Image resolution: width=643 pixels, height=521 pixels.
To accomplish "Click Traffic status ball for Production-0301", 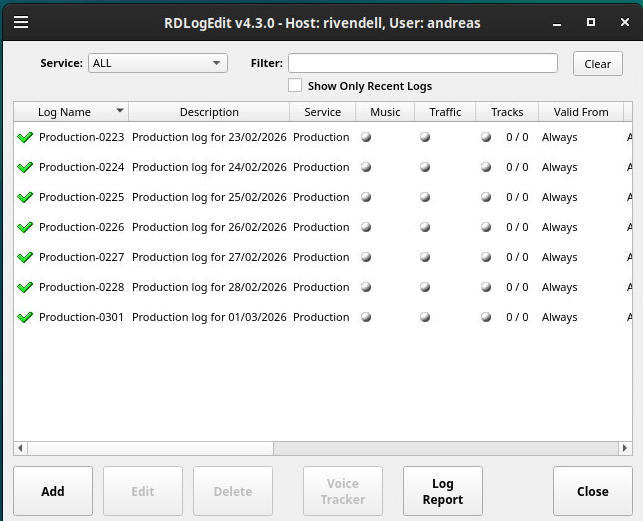I will click(425, 317).
